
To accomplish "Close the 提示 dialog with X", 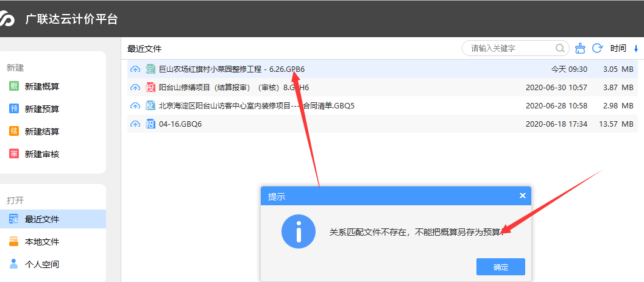I will click(x=522, y=196).
